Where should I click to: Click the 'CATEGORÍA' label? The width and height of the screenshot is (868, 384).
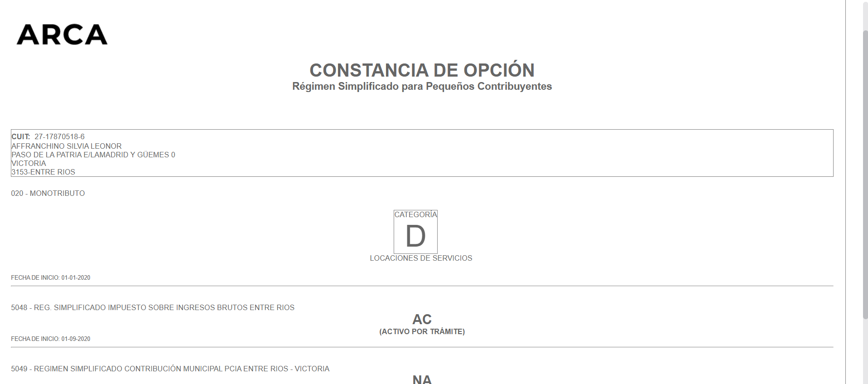click(x=415, y=214)
